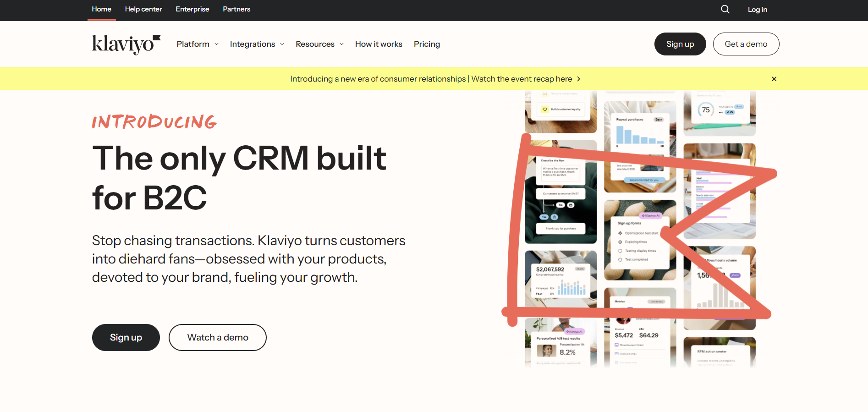This screenshot has height=412, width=868.
Task: Click the hero headline "The only CRM built"
Action: [239, 158]
